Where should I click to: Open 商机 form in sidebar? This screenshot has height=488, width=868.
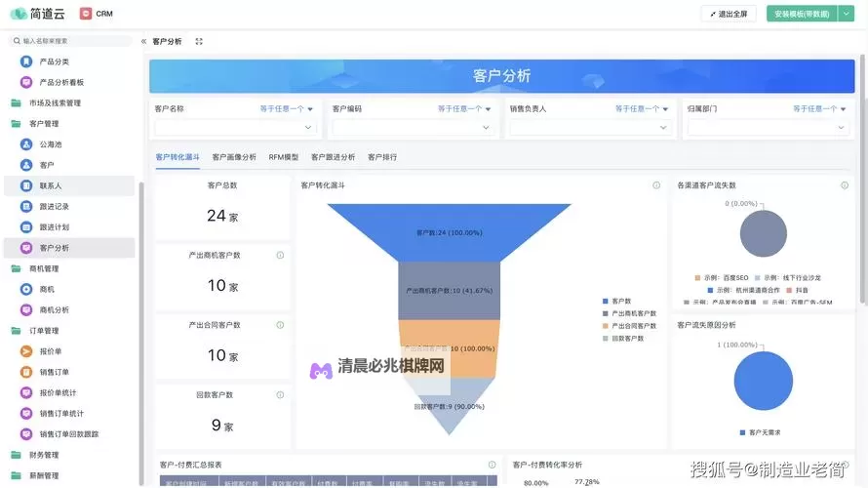tap(47, 289)
